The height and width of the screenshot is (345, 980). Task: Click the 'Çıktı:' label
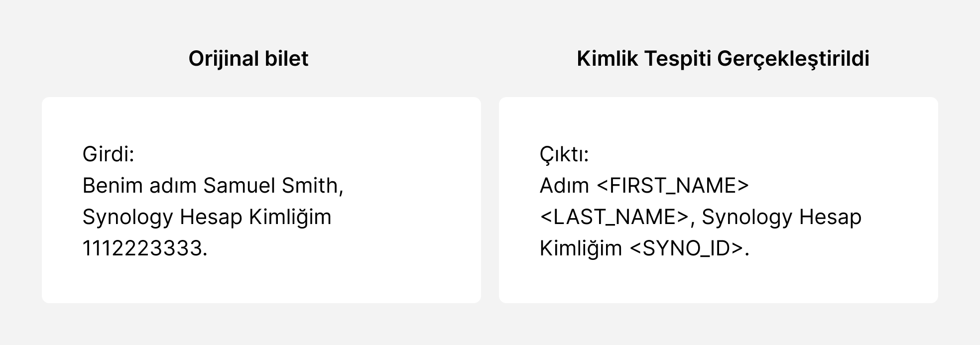pos(564,154)
